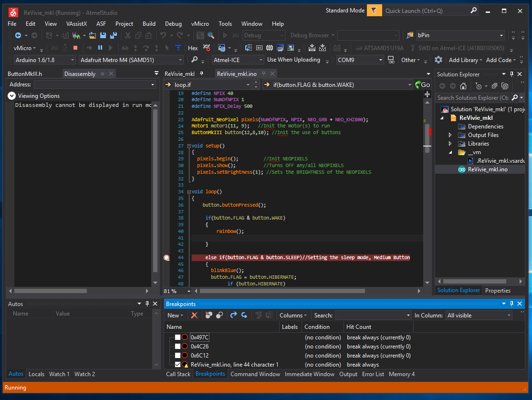This screenshot has height=400, width=532.
Task: Switch to the Locals tab
Action: (x=36, y=374)
